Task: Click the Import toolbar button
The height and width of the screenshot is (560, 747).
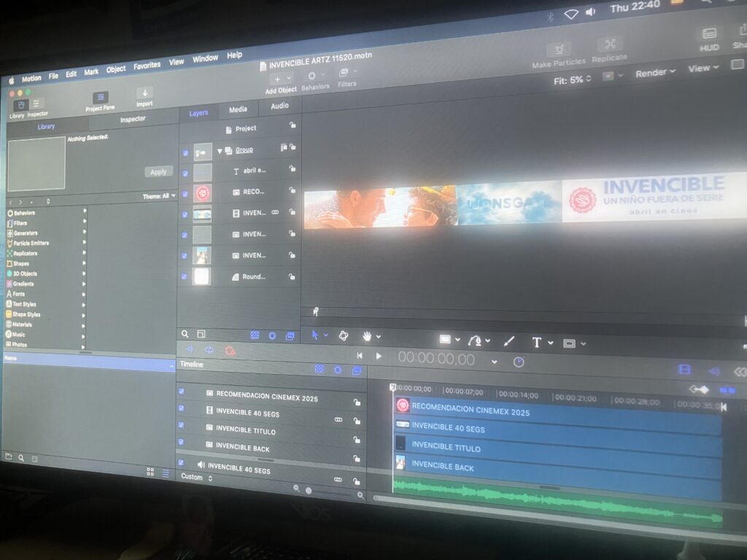Action: click(145, 93)
